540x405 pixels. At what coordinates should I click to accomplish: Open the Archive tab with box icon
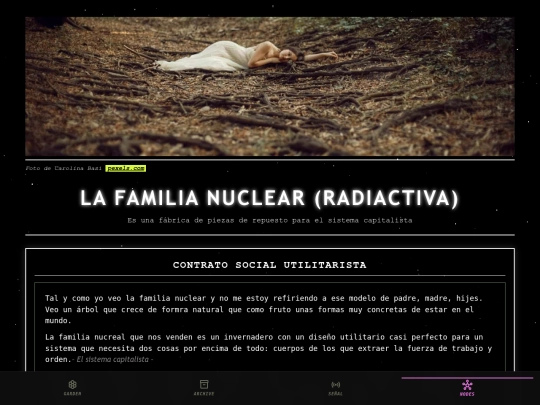point(204,388)
